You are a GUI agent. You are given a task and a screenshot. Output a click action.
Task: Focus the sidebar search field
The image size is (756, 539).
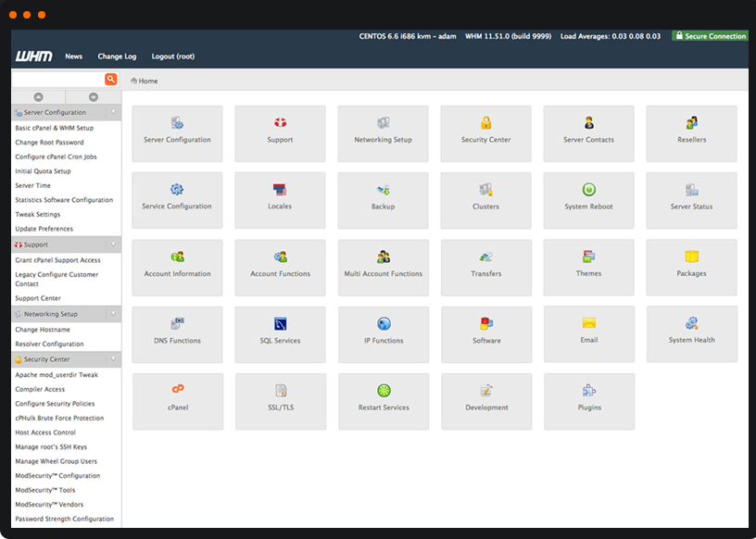tap(57, 79)
